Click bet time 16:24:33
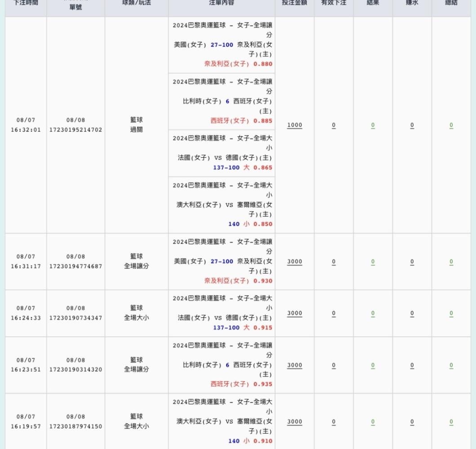The width and height of the screenshot is (476, 449). coord(26,318)
